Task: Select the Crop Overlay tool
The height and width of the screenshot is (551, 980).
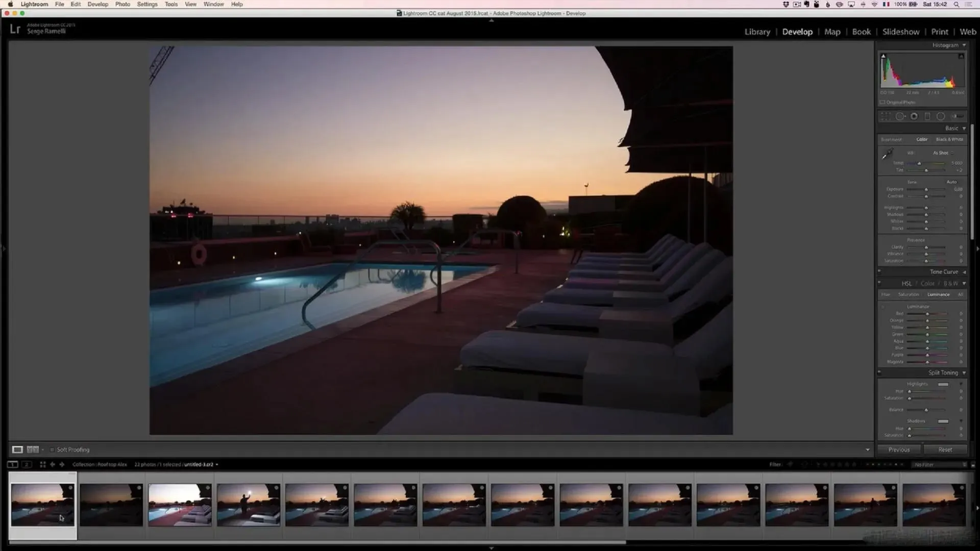Action: click(x=886, y=116)
